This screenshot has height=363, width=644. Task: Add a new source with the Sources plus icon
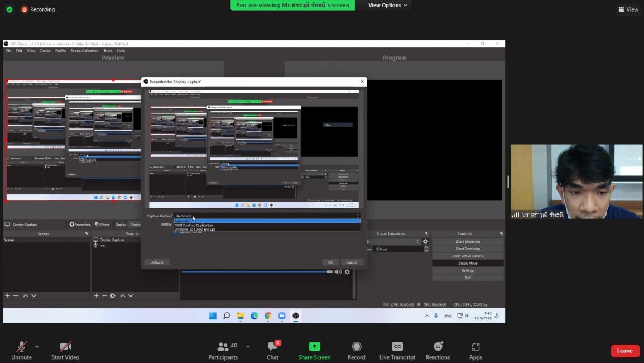(x=96, y=295)
